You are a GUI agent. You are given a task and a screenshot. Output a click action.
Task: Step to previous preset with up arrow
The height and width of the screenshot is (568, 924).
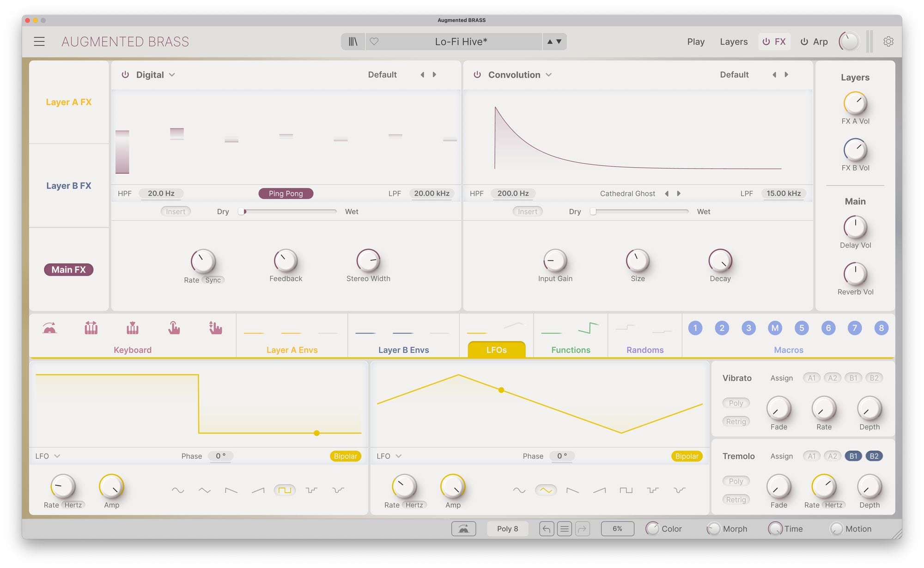pos(550,42)
